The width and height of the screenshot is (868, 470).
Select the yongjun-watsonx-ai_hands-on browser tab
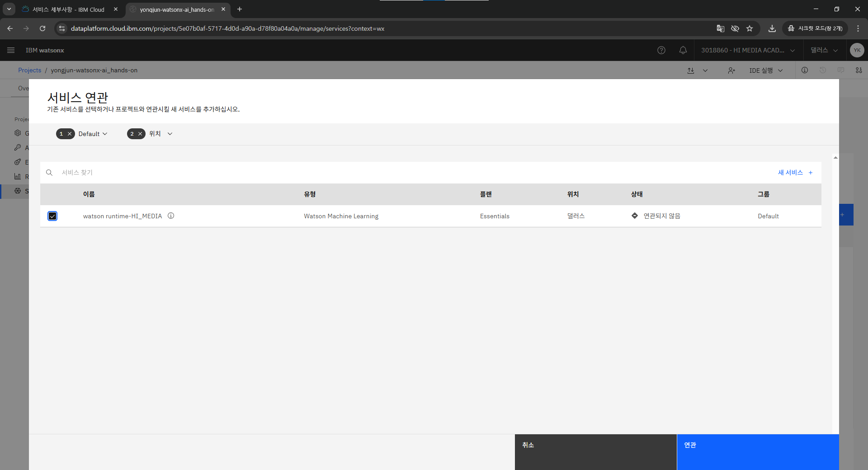[176, 9]
